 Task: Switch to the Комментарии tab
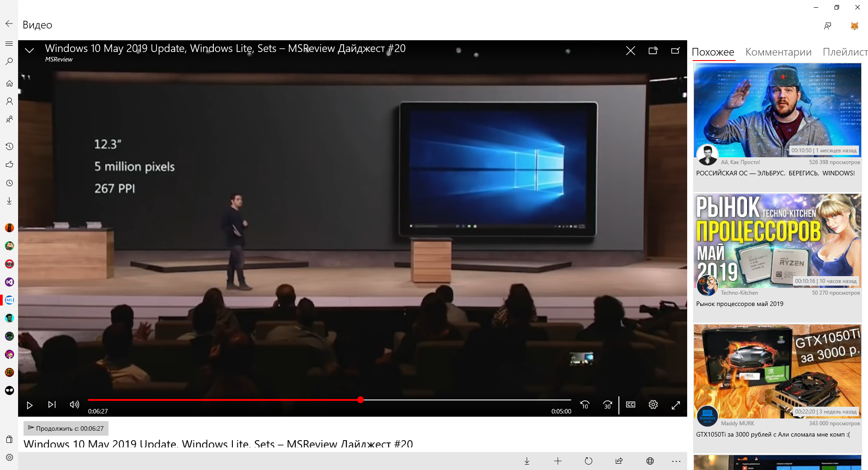click(x=778, y=52)
